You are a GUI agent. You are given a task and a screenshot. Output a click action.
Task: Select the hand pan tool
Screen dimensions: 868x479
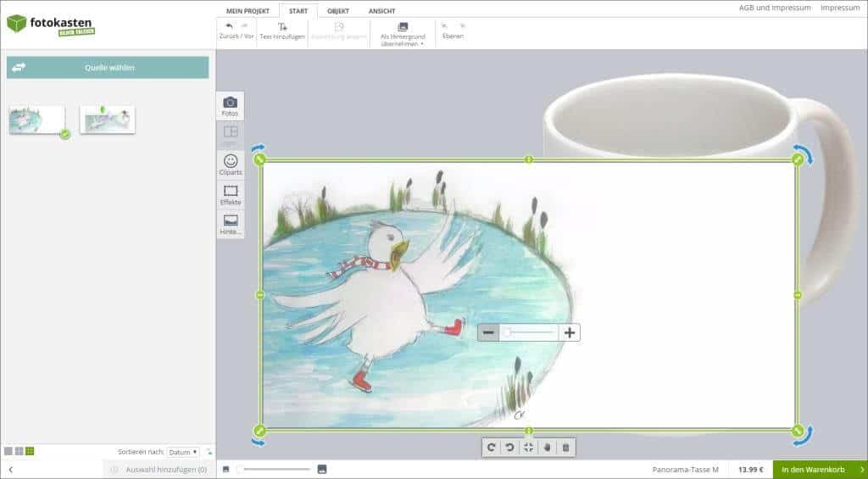point(547,448)
